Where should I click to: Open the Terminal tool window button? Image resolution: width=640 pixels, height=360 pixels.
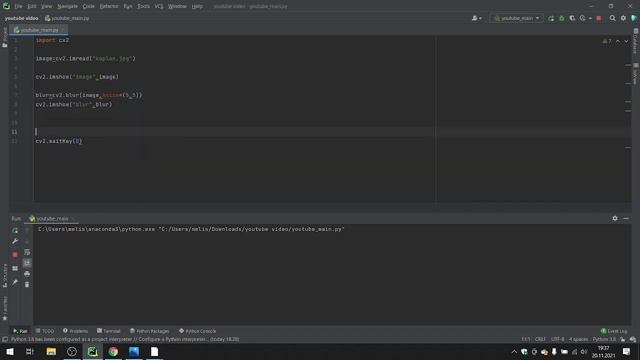point(109,331)
